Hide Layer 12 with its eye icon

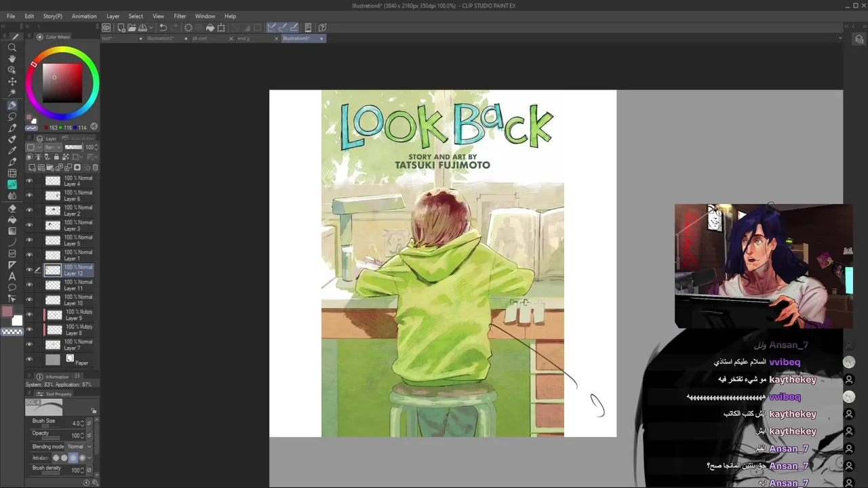point(29,270)
